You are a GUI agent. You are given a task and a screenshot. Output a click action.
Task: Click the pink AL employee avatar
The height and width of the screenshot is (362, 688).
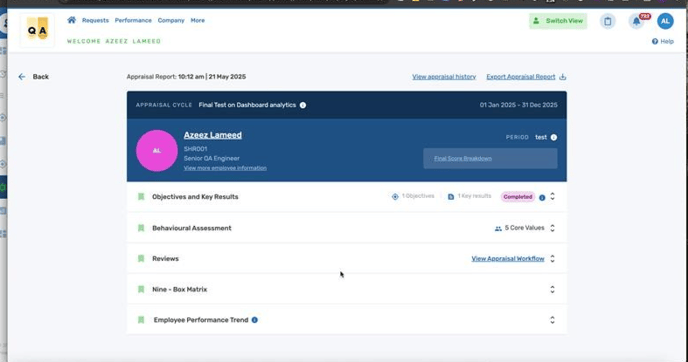[157, 151]
